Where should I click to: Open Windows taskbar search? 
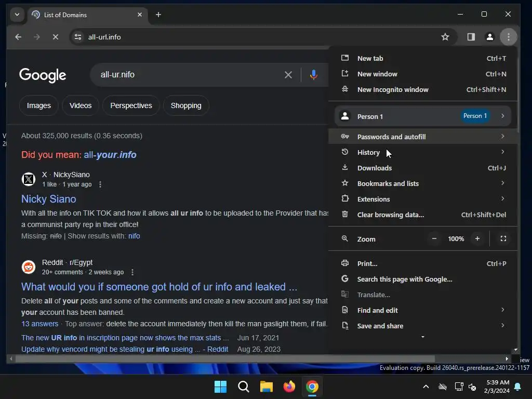pos(244,387)
